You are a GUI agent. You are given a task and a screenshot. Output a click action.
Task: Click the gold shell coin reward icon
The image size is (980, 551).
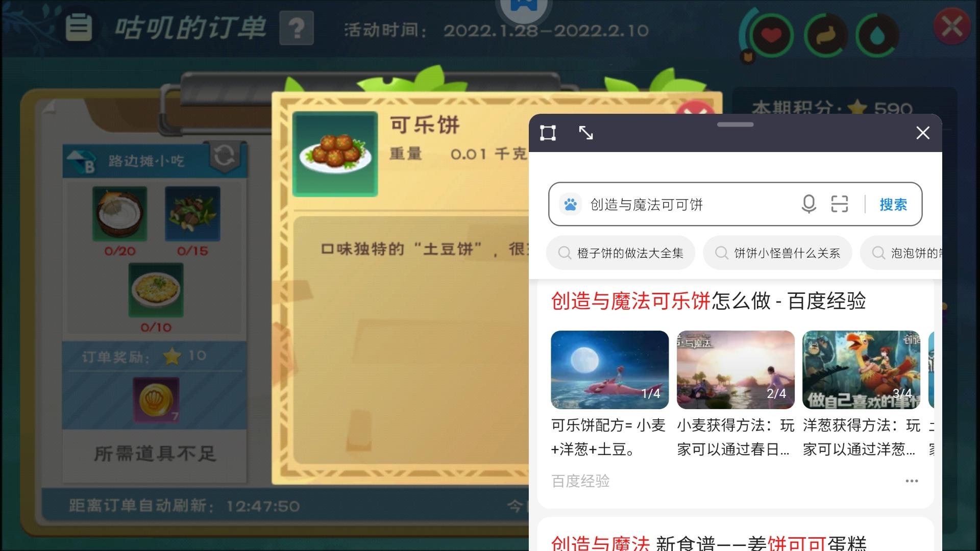(156, 400)
